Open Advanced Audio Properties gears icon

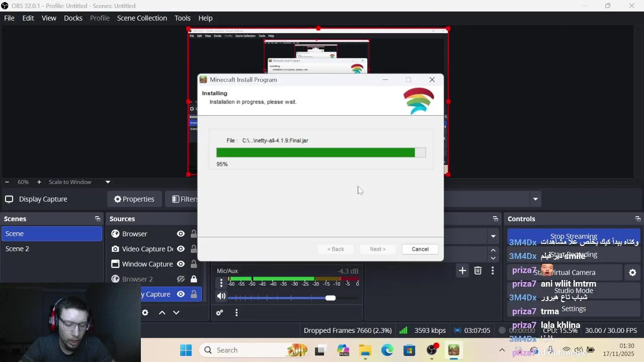pyautogui.click(x=219, y=313)
